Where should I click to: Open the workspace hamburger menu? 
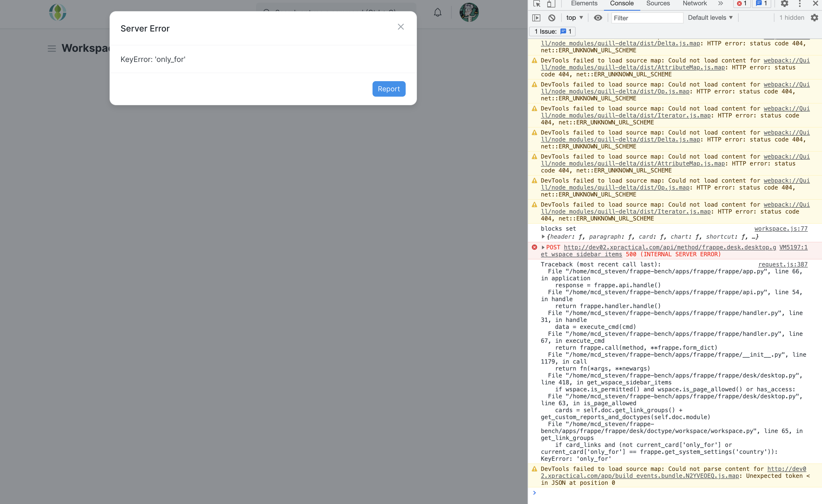[52, 48]
